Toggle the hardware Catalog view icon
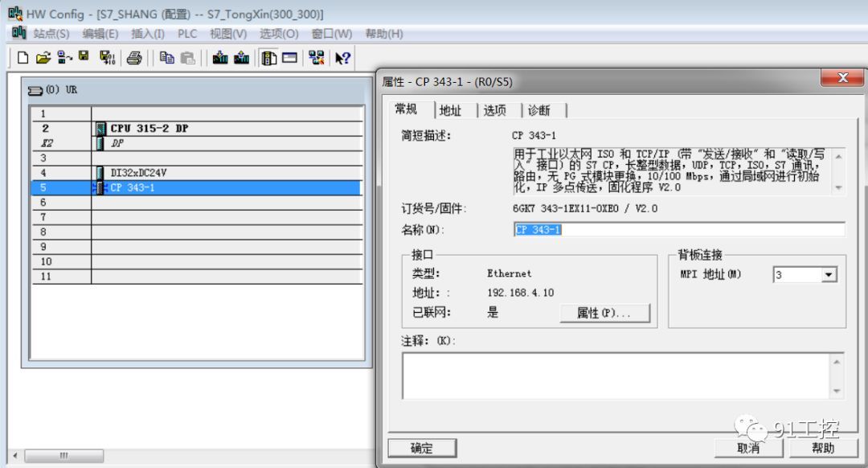This screenshot has width=868, height=468. tap(269, 58)
